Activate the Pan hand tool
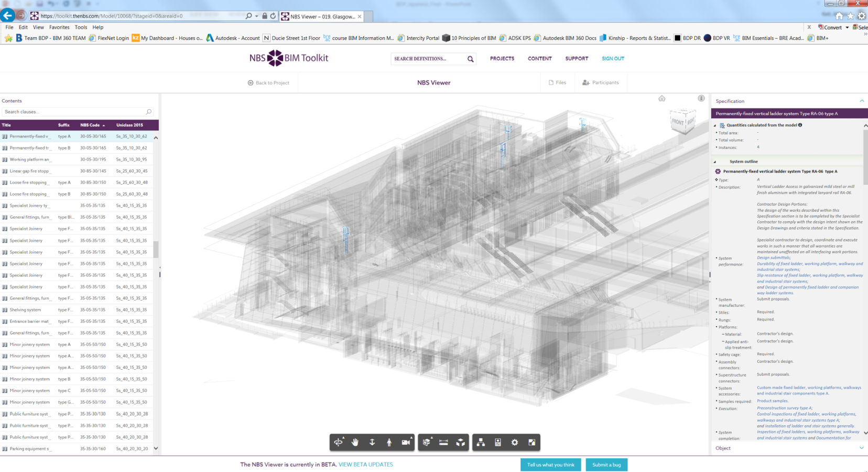Image resolution: width=868 pixels, height=472 pixels. click(355, 442)
